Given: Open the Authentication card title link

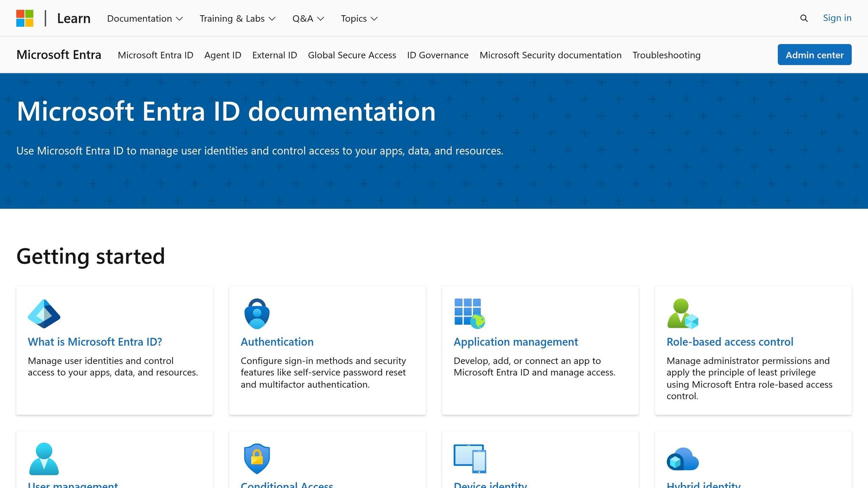Looking at the screenshot, I should (277, 342).
